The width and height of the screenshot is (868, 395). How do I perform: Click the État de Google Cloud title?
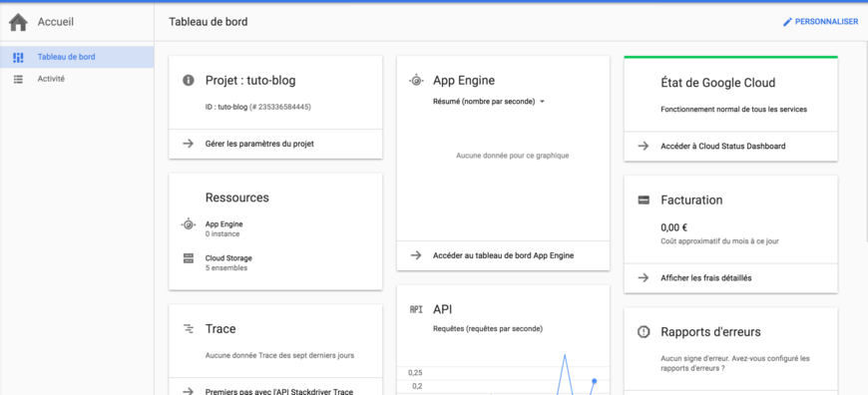[x=718, y=83]
